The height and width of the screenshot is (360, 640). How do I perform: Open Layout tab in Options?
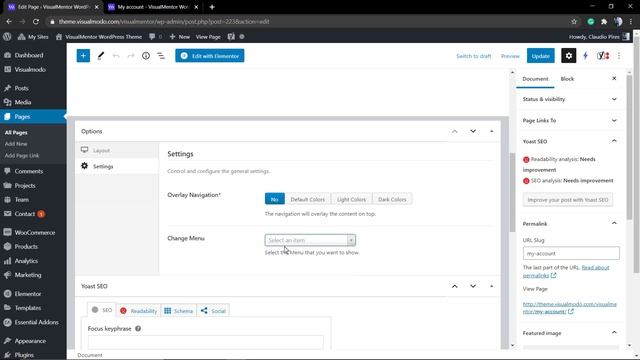click(117, 150)
